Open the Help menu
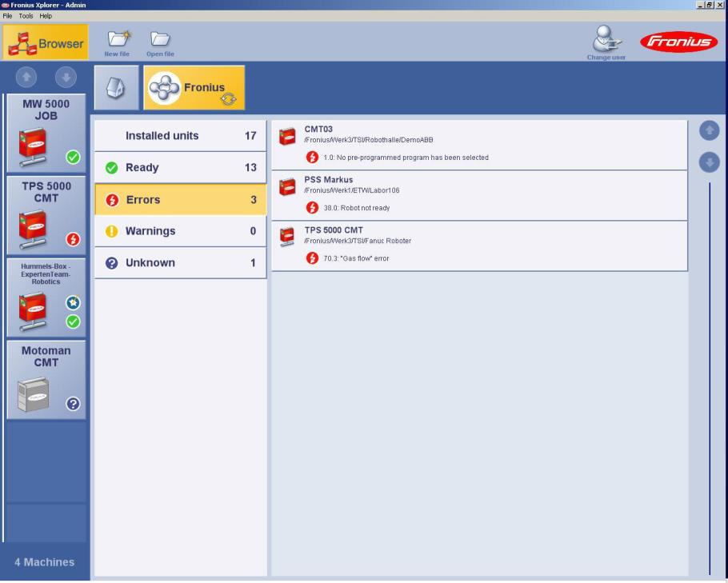728x583 pixels. [x=46, y=16]
